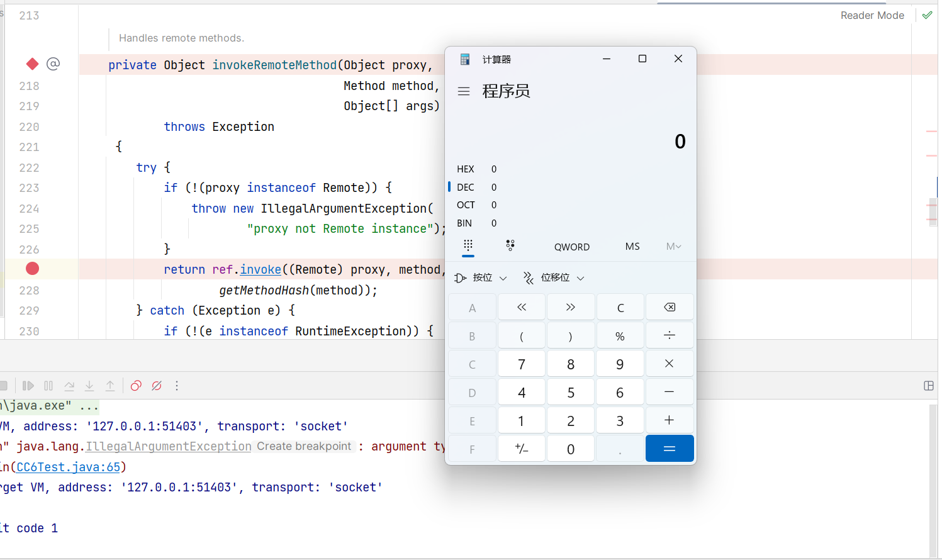
Task: Click Reader Mode in the editor
Action: point(872,15)
